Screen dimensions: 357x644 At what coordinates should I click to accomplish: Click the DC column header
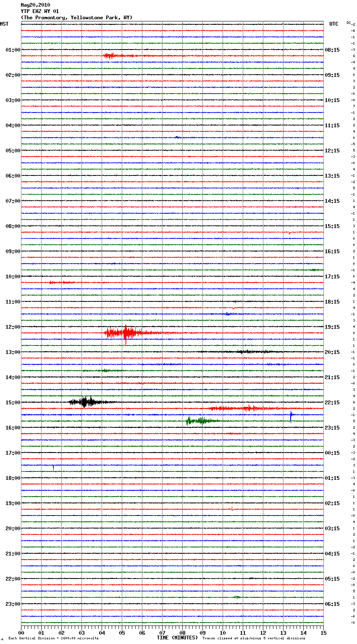click(349, 23)
